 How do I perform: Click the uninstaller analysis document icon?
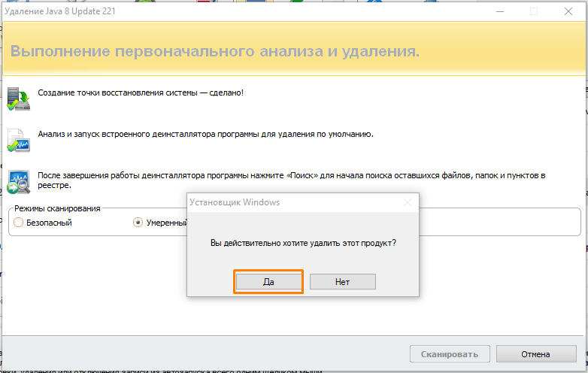pyautogui.click(x=18, y=140)
